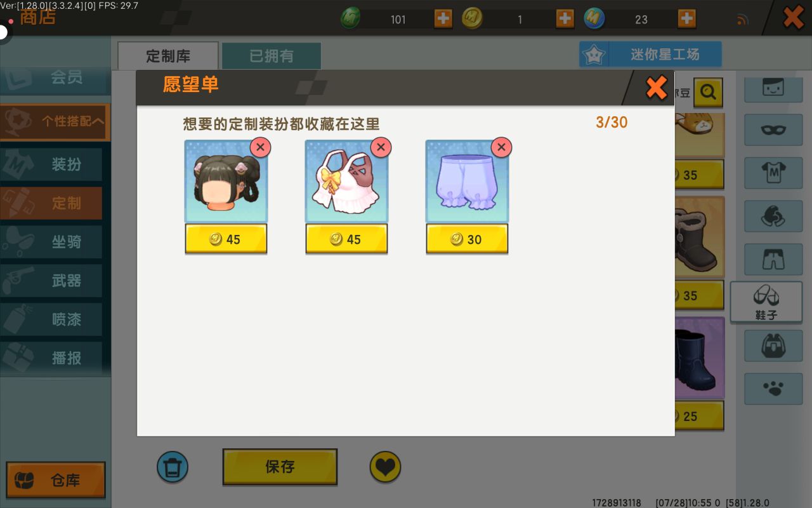The height and width of the screenshot is (508, 812).
Task: Select the backpack category icon
Action: (773, 345)
